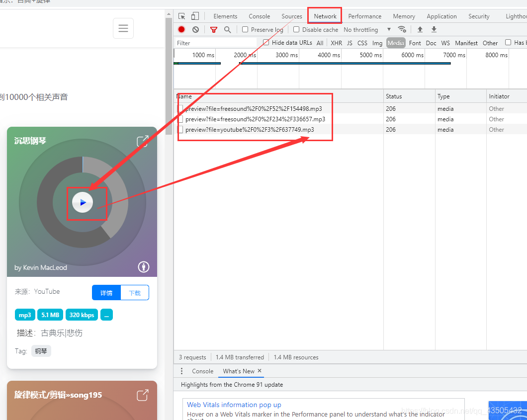Image resolution: width=527 pixels, height=420 pixels.
Task: Filter requests by Other
Action: pyautogui.click(x=490, y=43)
